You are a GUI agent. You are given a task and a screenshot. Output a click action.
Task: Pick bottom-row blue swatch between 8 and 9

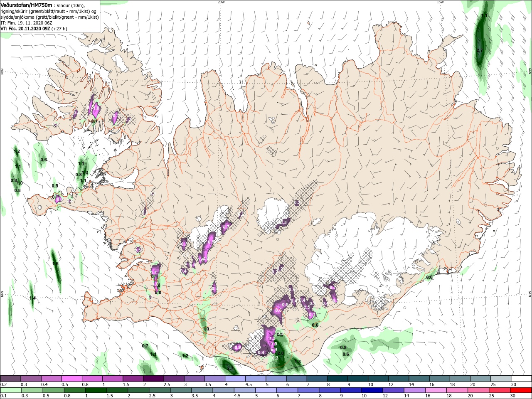coord(329,390)
